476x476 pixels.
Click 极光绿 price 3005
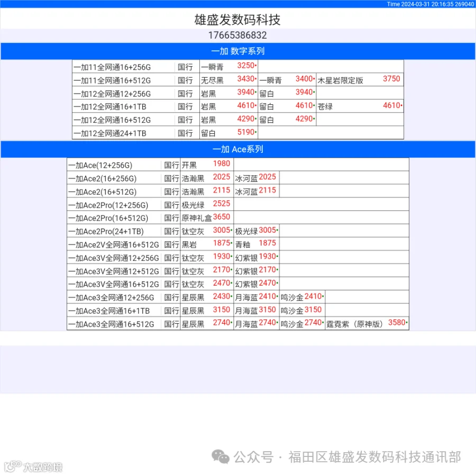click(267, 230)
